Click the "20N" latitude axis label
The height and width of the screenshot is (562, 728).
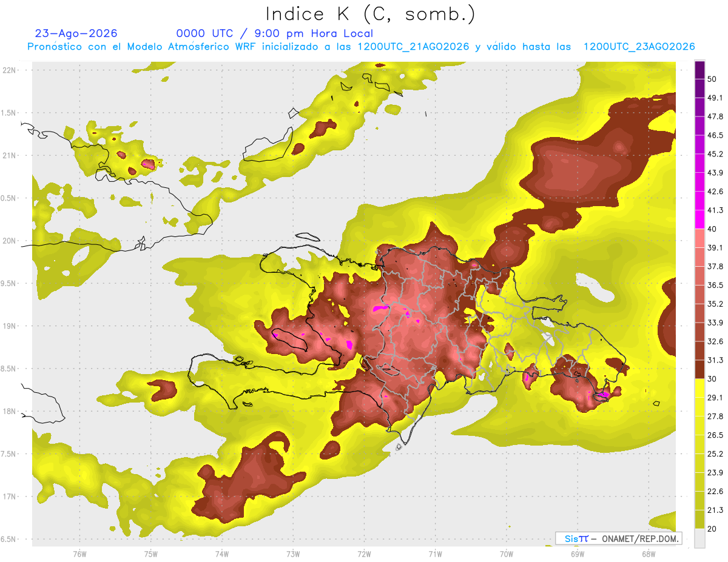(9, 241)
